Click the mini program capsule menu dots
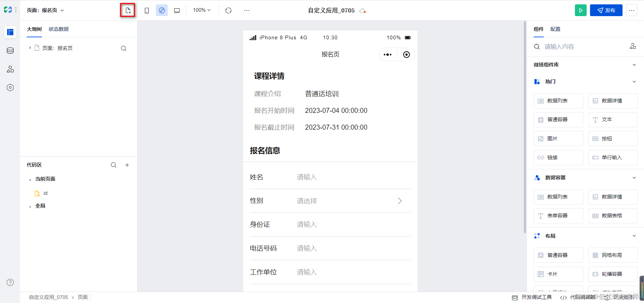Viewport: 644px width, 303px height. 388,55
